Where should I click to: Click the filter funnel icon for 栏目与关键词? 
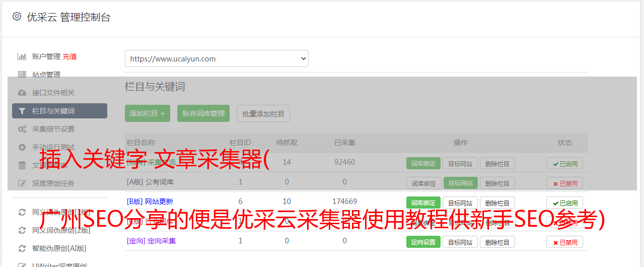click(x=22, y=111)
